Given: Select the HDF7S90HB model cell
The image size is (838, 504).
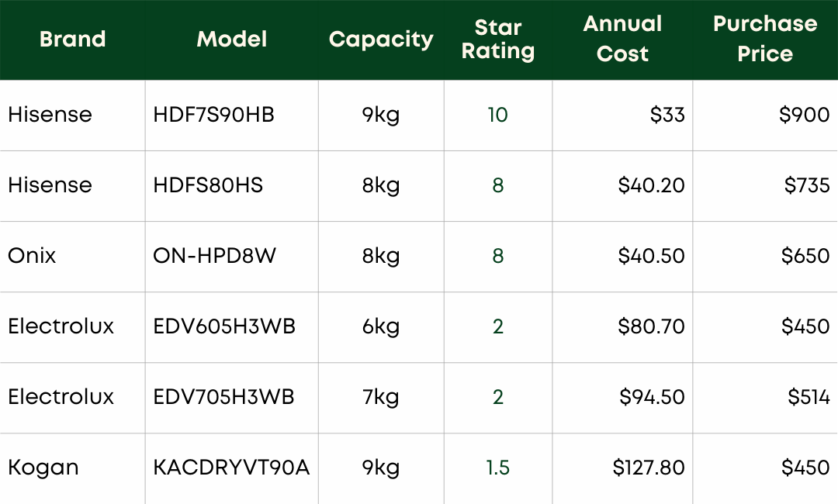Looking at the screenshot, I should [x=213, y=115].
